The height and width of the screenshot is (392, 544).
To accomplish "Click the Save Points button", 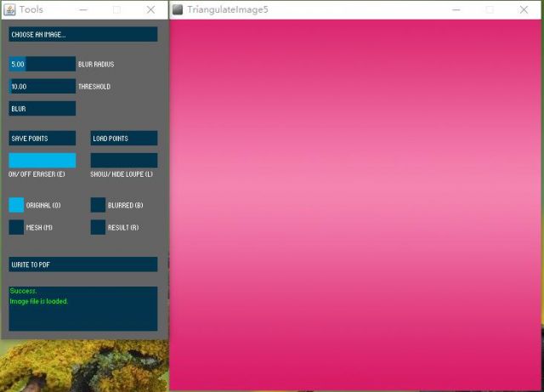I will point(42,138).
